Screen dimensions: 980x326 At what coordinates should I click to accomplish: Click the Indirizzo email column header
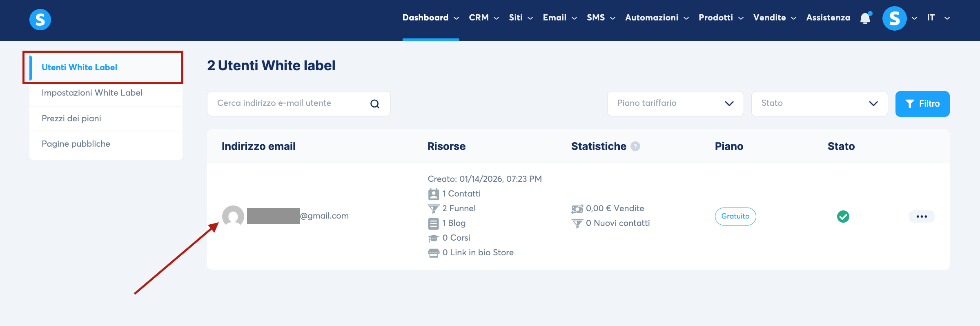point(258,146)
